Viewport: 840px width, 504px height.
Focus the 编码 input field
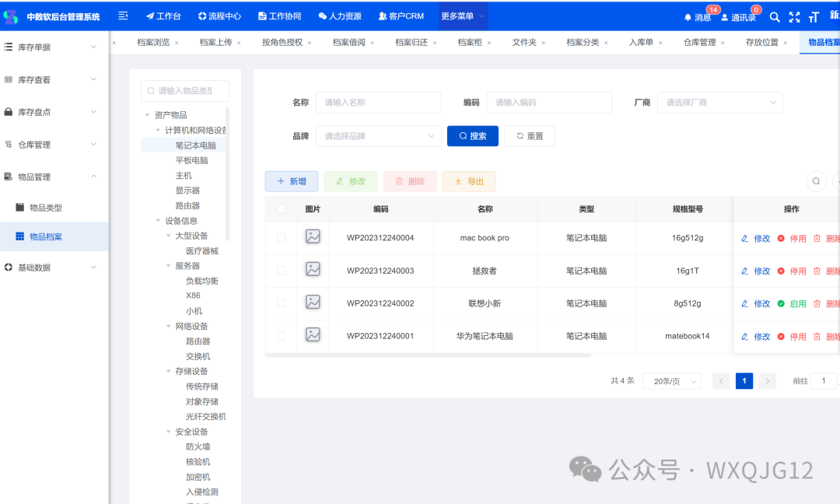[548, 103]
